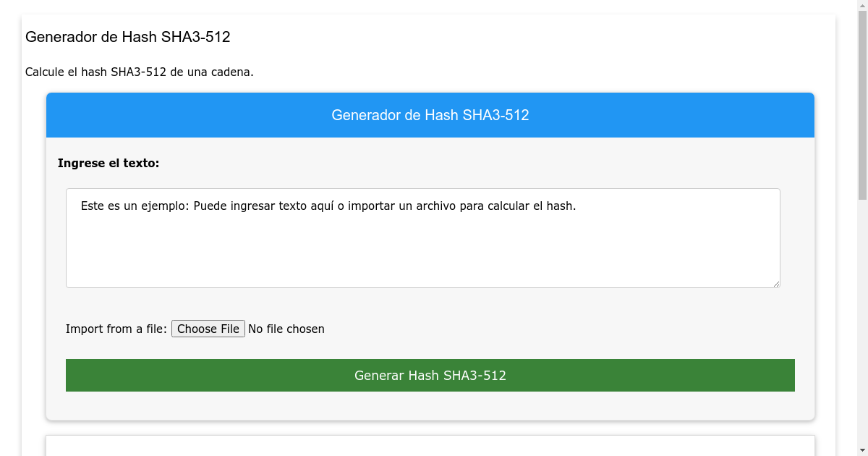Viewport: 868px width, 456px height.
Task: Click the No file chosen label
Action: (x=286, y=329)
